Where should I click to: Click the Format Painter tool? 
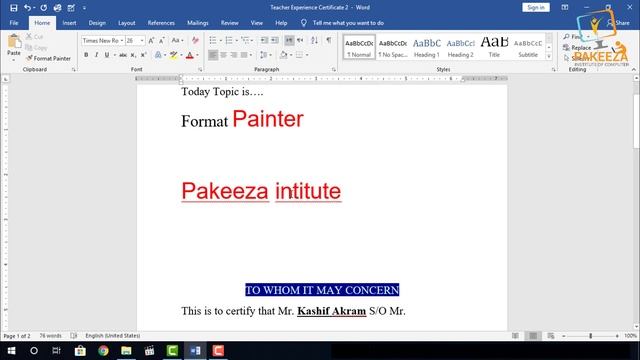click(49, 58)
